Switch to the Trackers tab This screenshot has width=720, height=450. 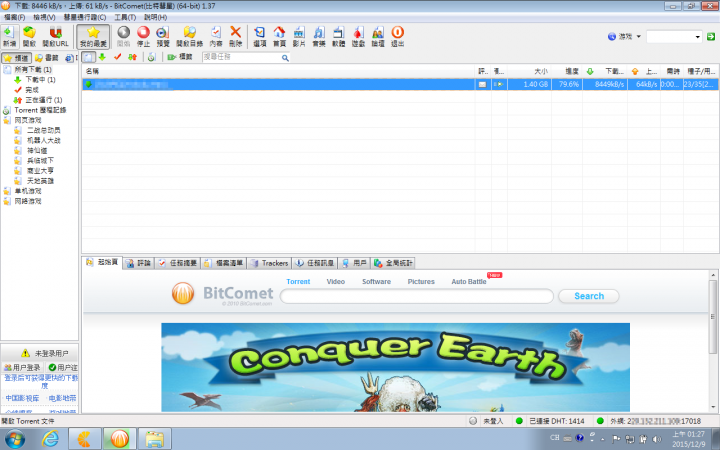(270, 263)
